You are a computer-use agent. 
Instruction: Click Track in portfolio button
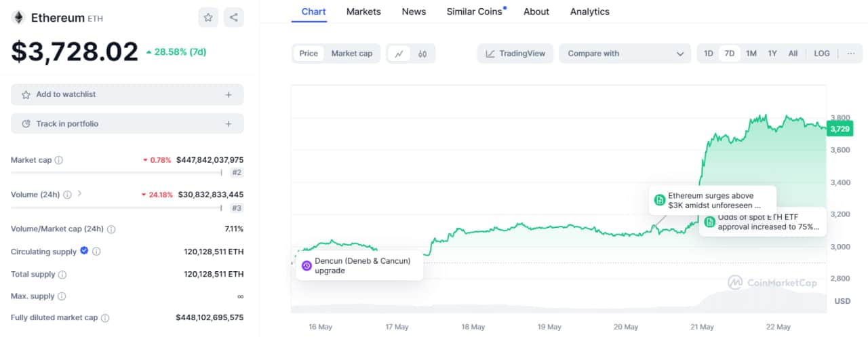(127, 124)
